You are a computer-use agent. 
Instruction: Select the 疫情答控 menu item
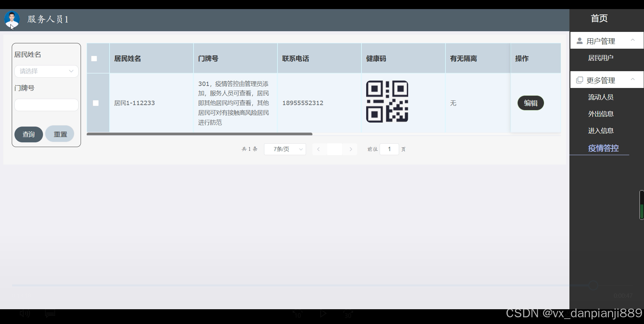point(603,148)
